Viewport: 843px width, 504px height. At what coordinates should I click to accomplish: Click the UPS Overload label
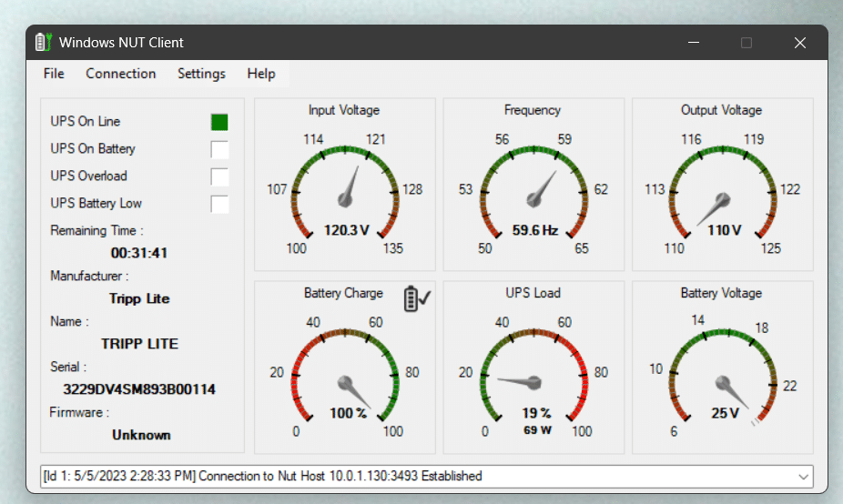[88, 176]
